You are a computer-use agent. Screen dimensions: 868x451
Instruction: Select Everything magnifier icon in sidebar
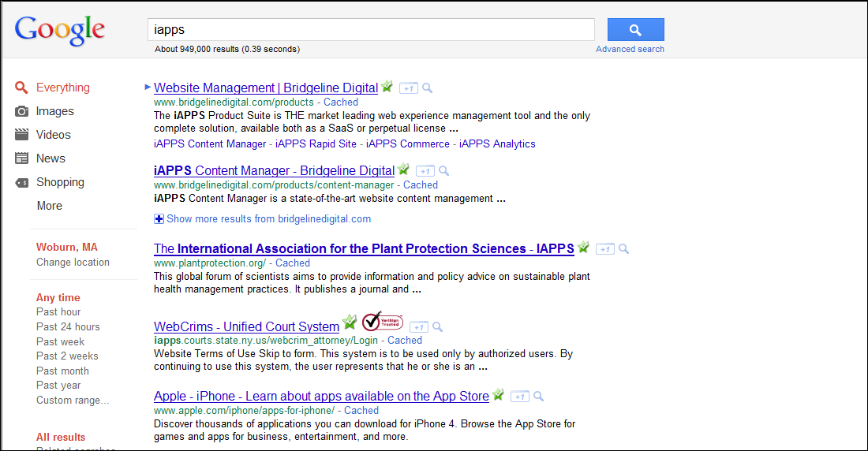coord(21,88)
